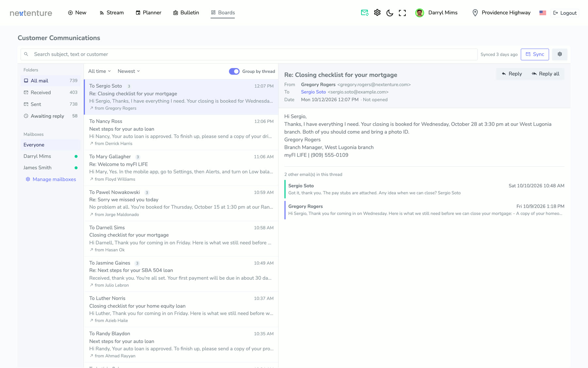Click the Sent folder envelope icon

tap(26, 104)
